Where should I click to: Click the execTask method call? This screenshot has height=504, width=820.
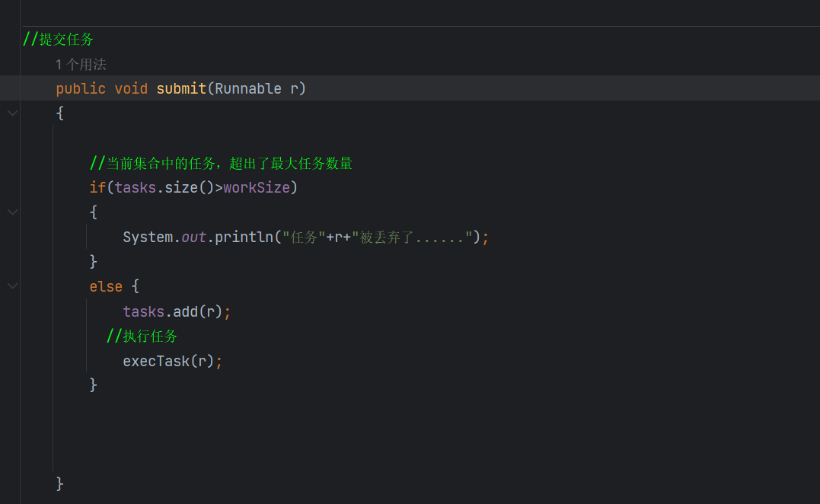tap(156, 361)
